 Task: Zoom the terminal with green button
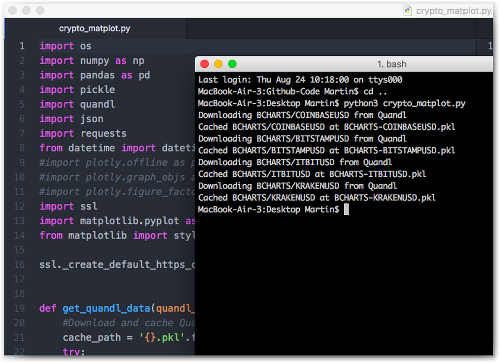[232, 64]
